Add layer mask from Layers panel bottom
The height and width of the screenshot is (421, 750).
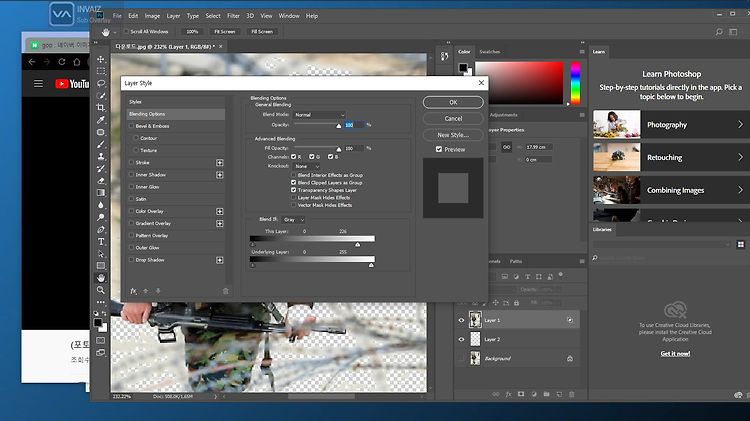tap(521, 394)
